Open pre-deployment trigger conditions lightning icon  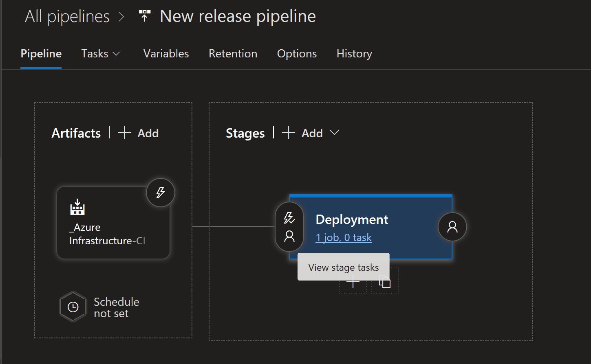click(x=289, y=218)
